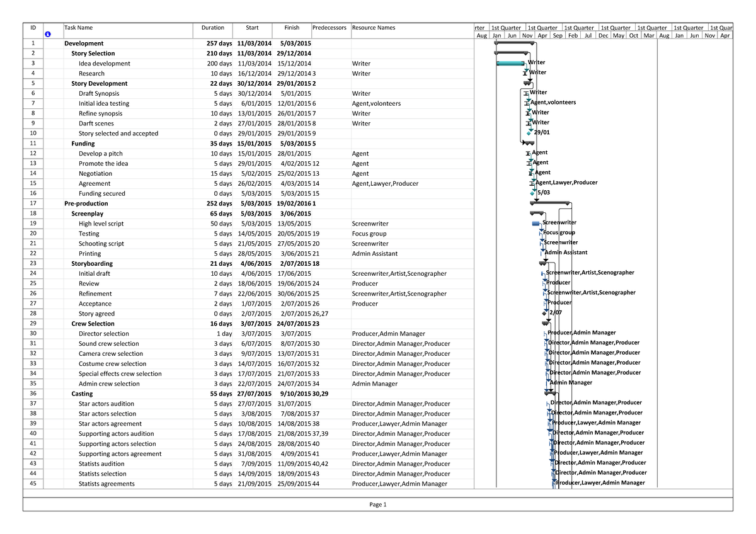
Task: Click the 200 days duration cell
Action: pyautogui.click(x=220, y=64)
